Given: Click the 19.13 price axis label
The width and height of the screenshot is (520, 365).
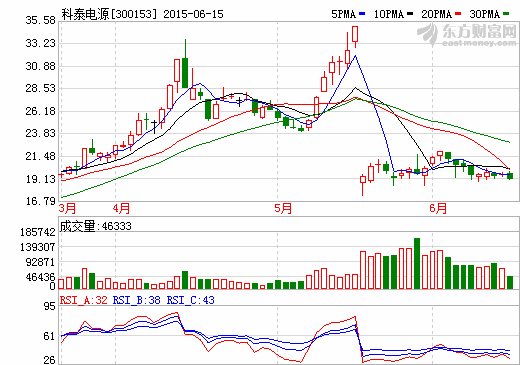Looking at the screenshot, I should [x=41, y=179].
